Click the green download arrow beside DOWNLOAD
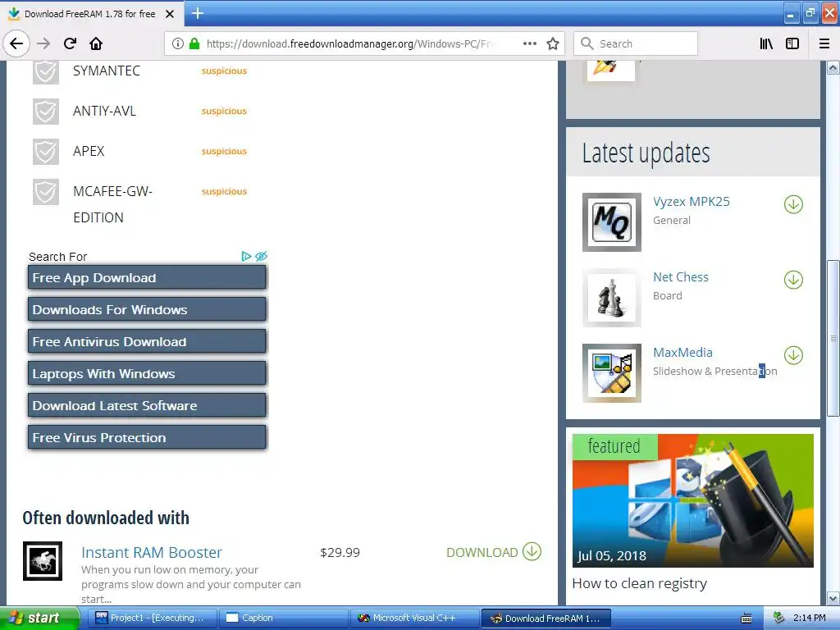The width and height of the screenshot is (840, 630). coord(532,552)
